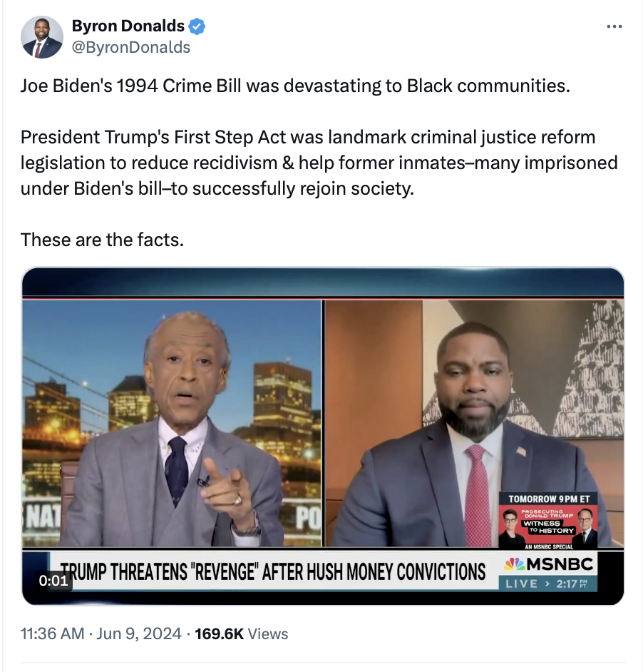Click the 1994 Crime Bill tweet sentence
The width and height of the screenshot is (643, 672).
296,86
